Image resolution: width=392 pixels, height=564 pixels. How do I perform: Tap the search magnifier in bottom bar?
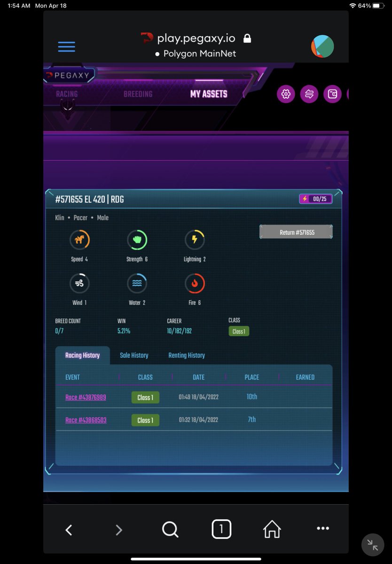click(x=170, y=530)
